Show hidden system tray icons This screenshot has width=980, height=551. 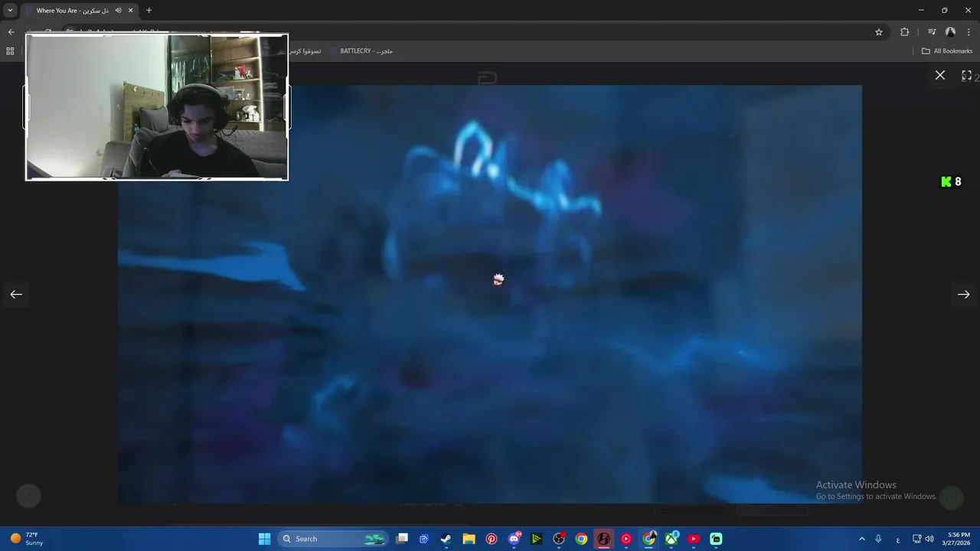[x=862, y=539]
